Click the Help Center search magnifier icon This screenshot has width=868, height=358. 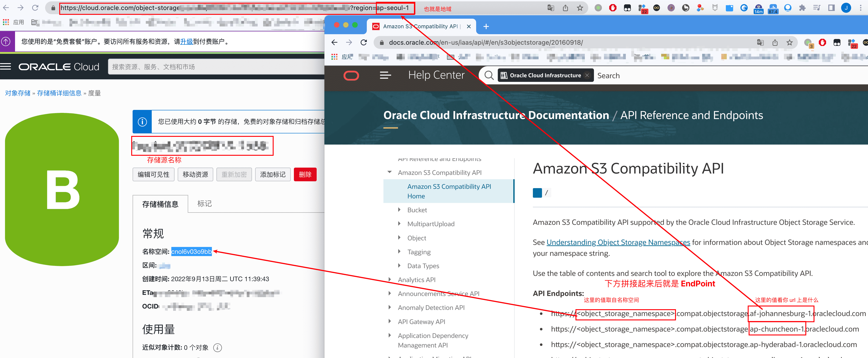pyautogui.click(x=489, y=75)
